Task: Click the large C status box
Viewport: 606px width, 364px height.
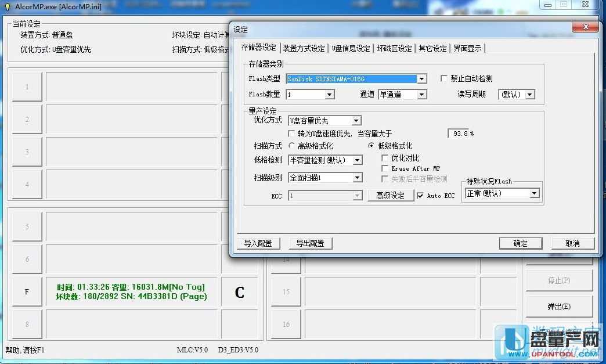Action: (239, 293)
